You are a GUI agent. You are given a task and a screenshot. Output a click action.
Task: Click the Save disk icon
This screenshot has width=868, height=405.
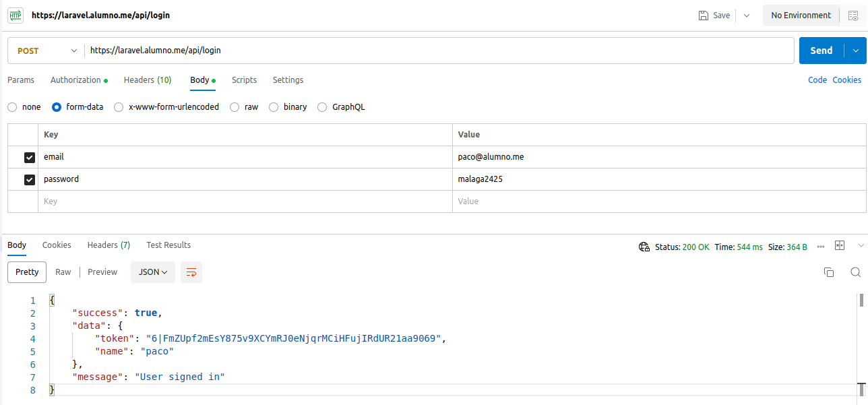click(x=704, y=15)
